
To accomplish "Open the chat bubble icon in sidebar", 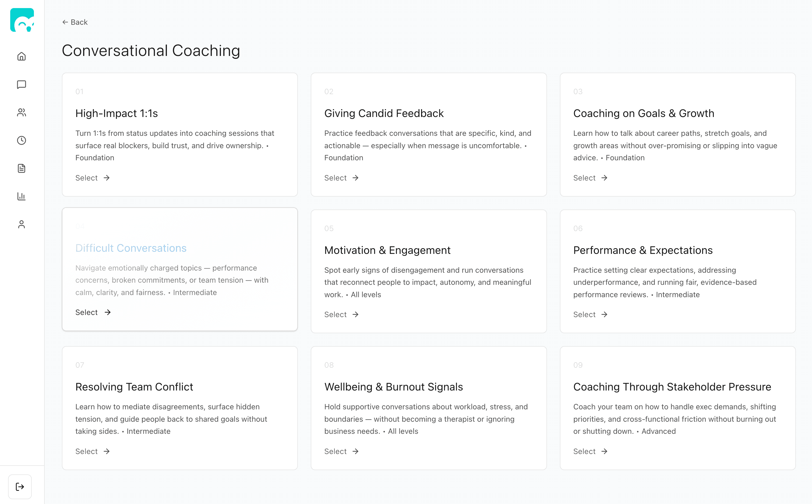I will (22, 84).
